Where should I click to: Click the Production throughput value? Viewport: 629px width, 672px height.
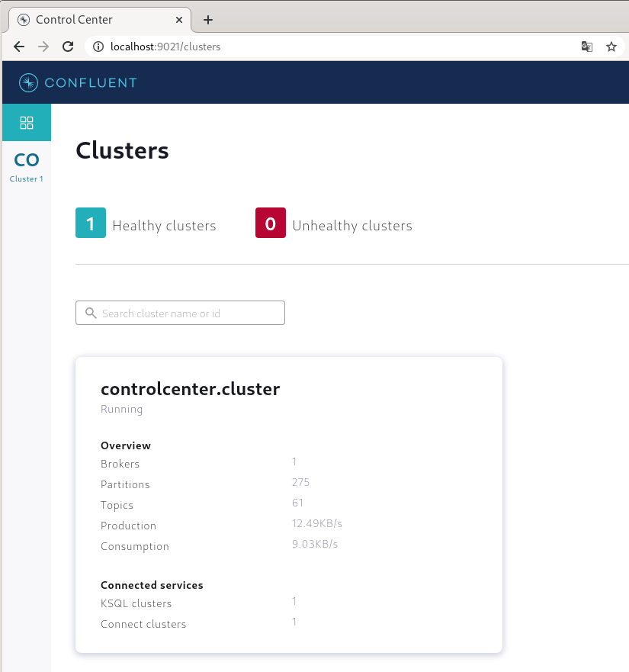pos(316,523)
